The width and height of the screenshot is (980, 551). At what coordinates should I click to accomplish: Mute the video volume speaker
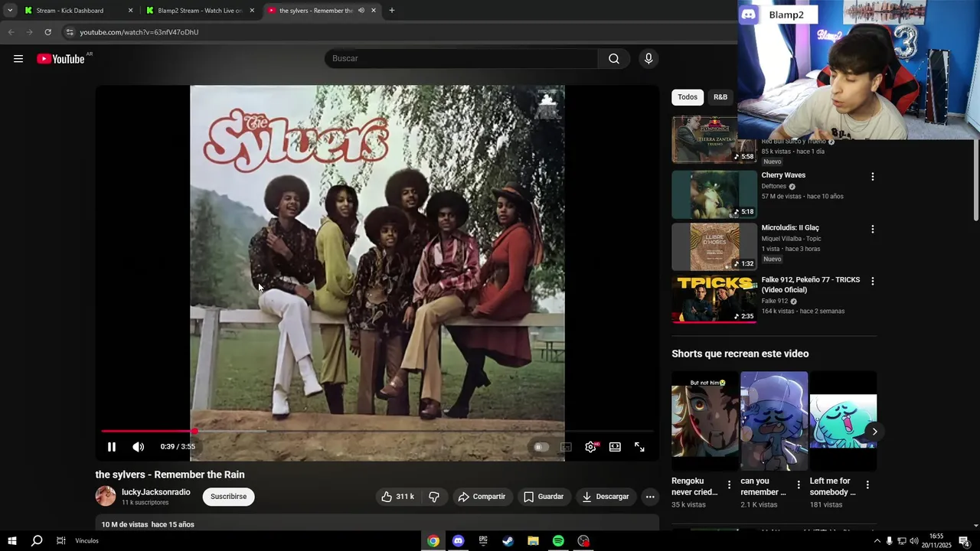[138, 447]
